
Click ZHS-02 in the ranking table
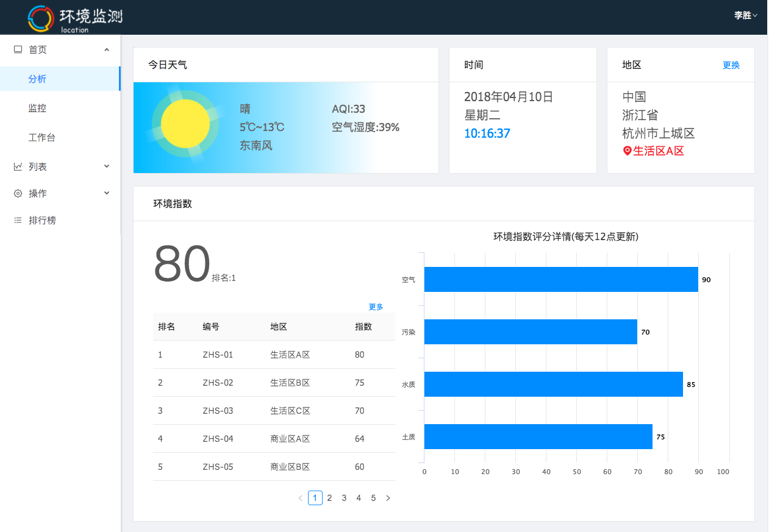coord(218,383)
